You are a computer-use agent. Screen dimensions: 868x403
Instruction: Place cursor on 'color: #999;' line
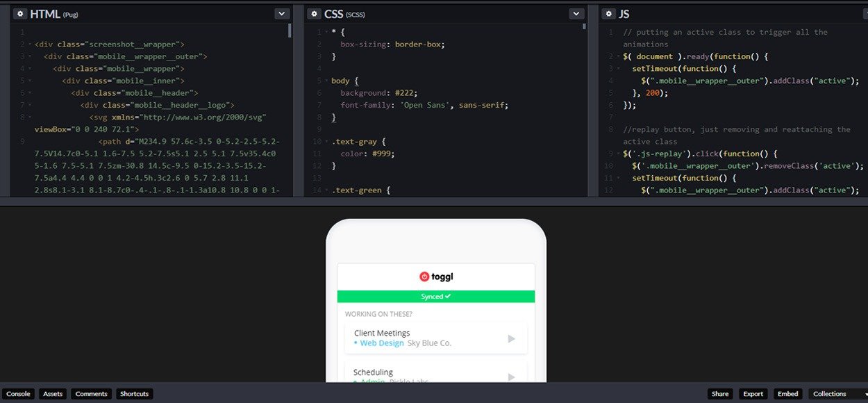click(x=367, y=154)
